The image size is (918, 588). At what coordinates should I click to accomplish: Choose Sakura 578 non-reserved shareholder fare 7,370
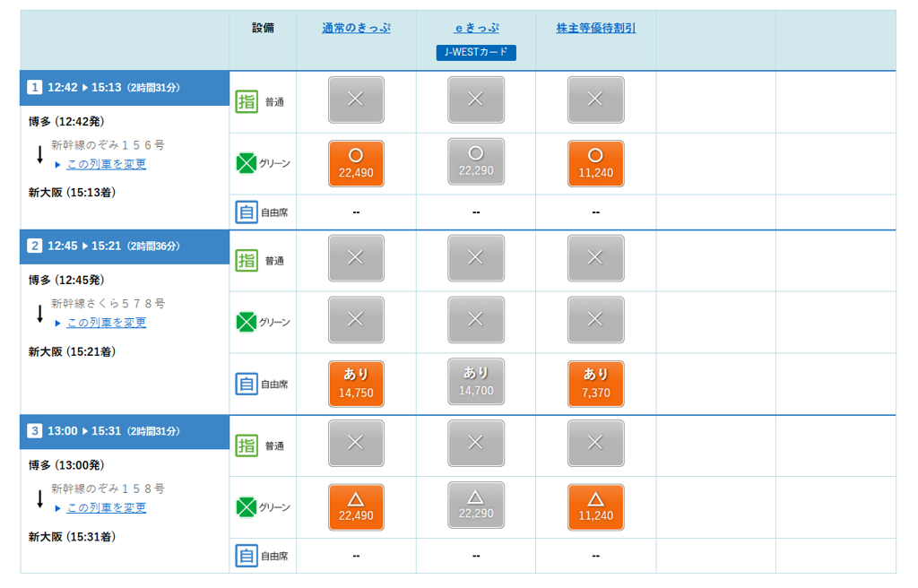point(595,384)
